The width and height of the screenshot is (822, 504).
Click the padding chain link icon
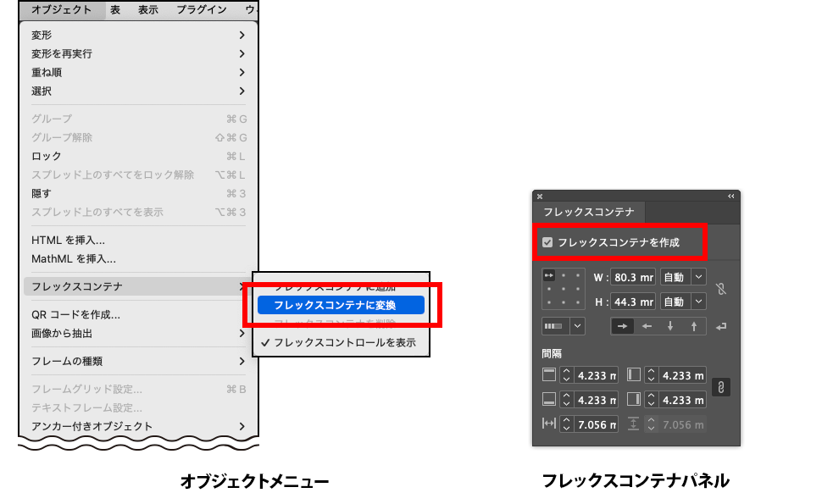(721, 387)
